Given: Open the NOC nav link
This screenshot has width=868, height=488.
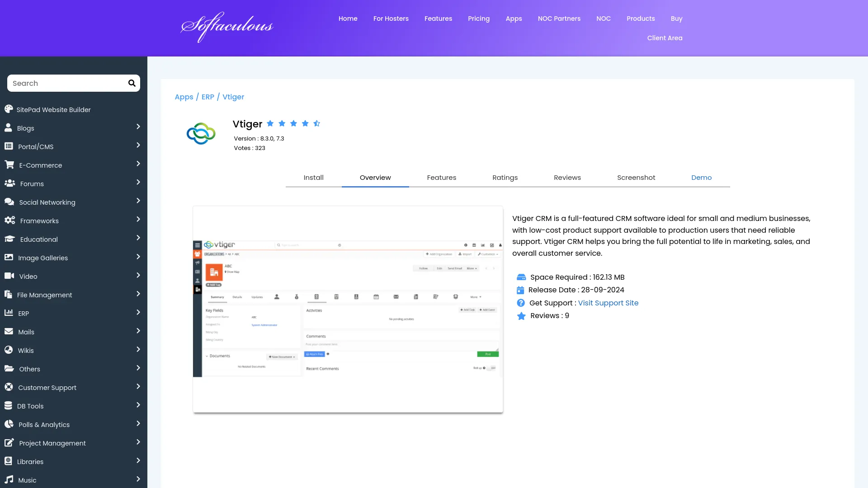Looking at the screenshot, I should 603,19.
